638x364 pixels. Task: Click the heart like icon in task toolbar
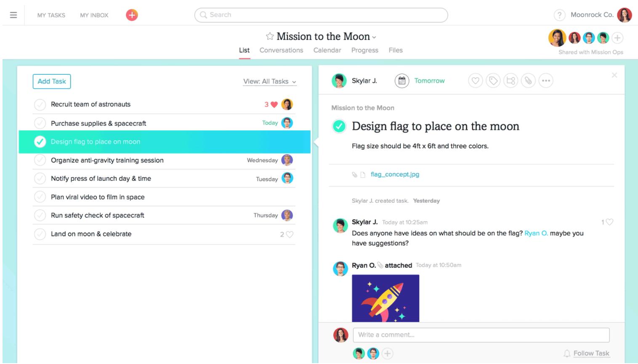tap(476, 81)
